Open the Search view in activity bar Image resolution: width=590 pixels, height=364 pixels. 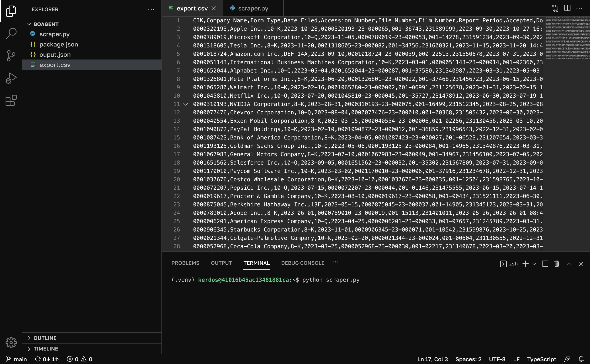pyautogui.click(x=11, y=33)
